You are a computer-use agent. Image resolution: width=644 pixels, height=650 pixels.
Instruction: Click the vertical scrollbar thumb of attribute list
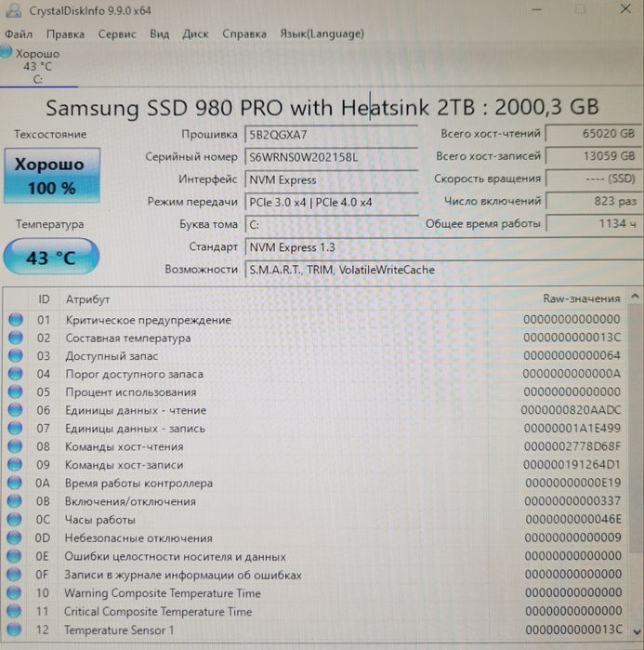635,427
